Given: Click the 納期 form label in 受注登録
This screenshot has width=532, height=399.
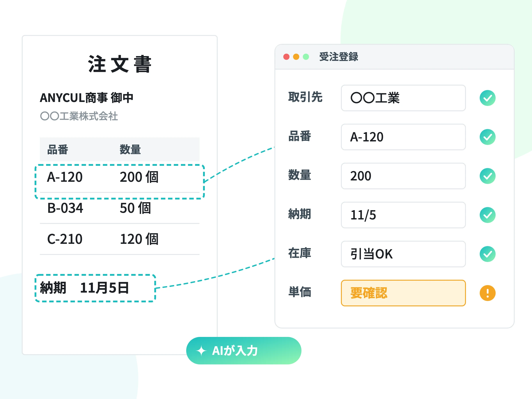Looking at the screenshot, I should tap(299, 214).
